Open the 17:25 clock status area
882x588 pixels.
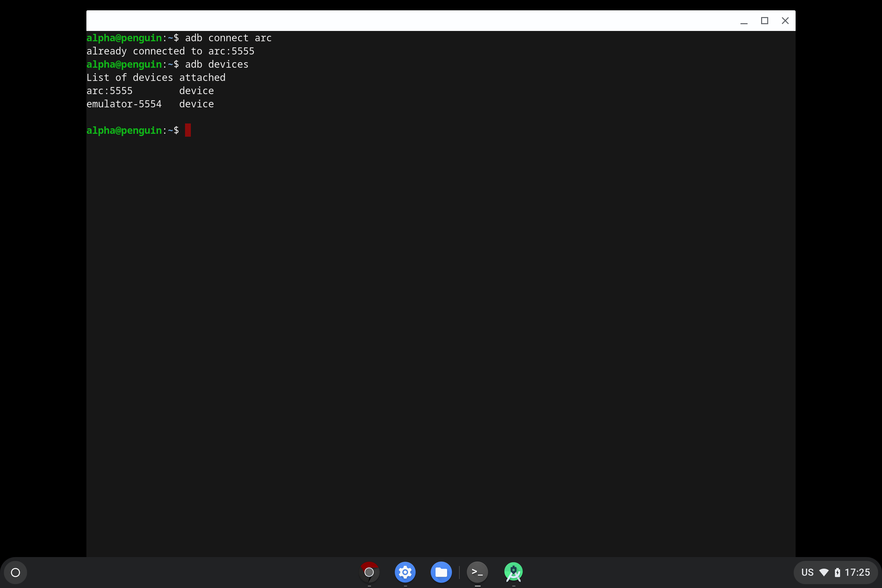point(857,572)
